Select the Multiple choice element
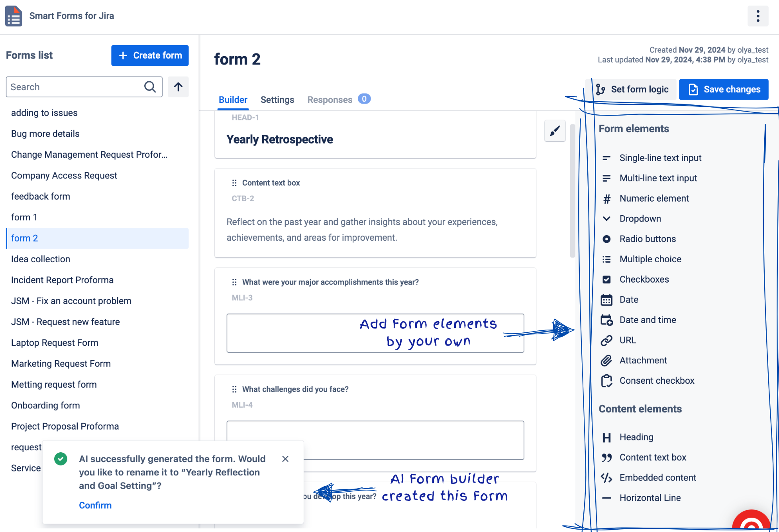The image size is (779, 532). [650, 259]
